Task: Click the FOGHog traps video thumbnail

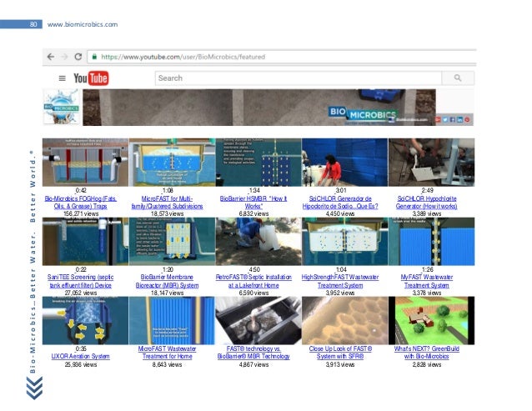Action: (86, 162)
